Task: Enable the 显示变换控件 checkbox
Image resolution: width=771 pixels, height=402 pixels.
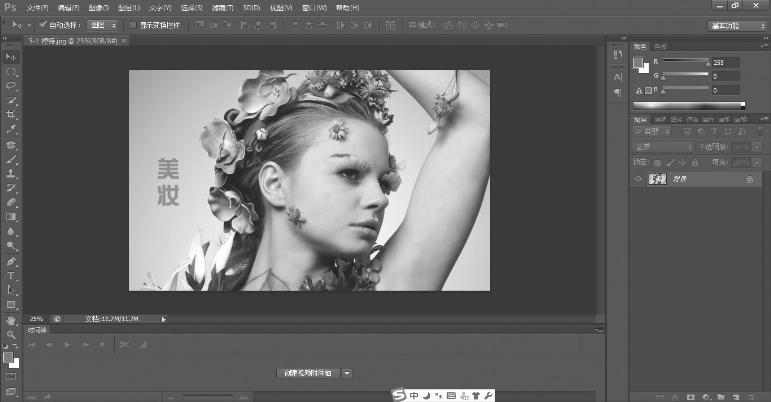Action: [133, 24]
